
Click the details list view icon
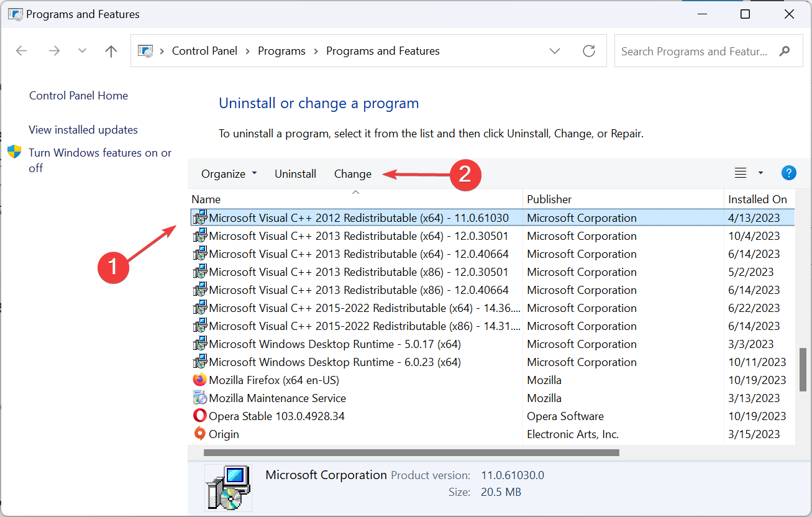(x=741, y=172)
